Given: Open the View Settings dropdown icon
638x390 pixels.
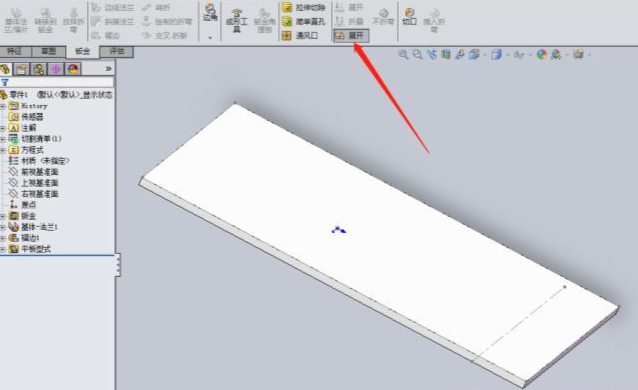Looking at the screenshot, I should pyautogui.click(x=579, y=54).
